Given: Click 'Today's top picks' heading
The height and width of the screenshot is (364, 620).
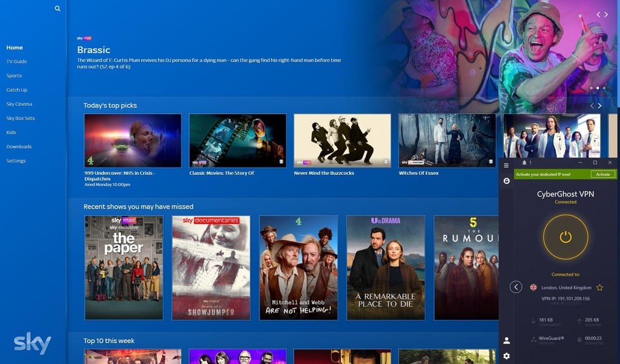Looking at the screenshot, I should [x=110, y=105].
